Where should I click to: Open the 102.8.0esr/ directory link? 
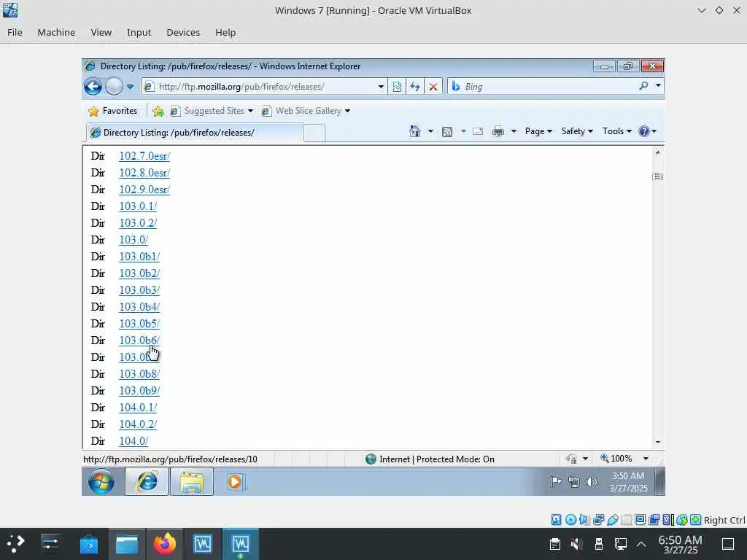[x=144, y=173]
